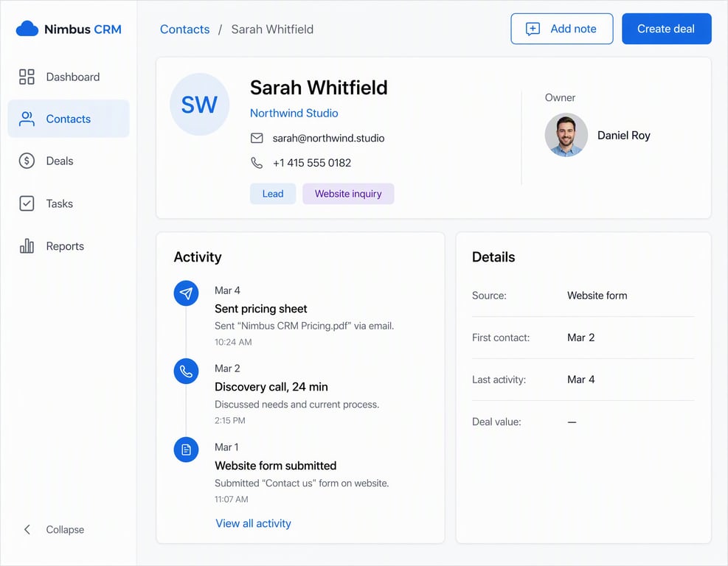This screenshot has width=728, height=566.
Task: Click the Nimbus CRM cloud logo
Action: (x=27, y=29)
